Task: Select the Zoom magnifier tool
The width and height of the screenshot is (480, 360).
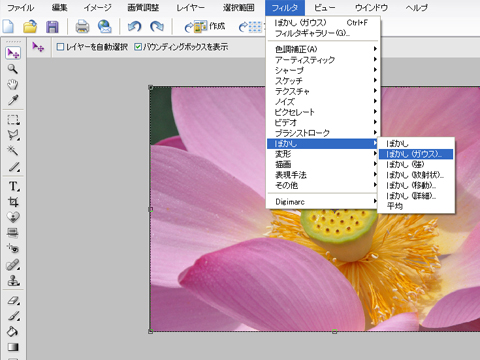Action: [13, 69]
